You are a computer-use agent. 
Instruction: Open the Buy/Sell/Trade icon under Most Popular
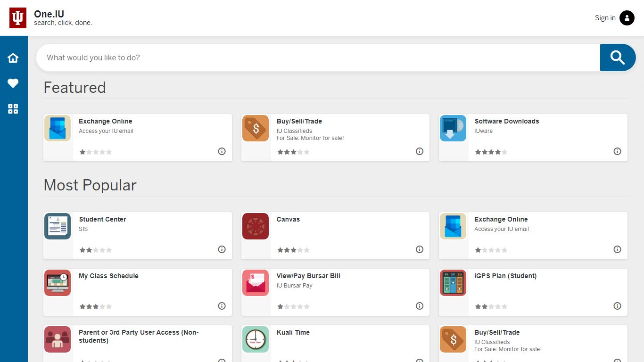(x=453, y=339)
